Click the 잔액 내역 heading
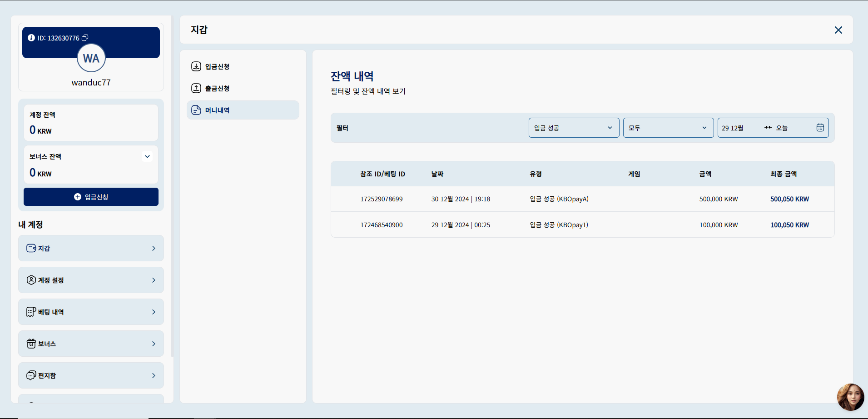 coord(352,76)
